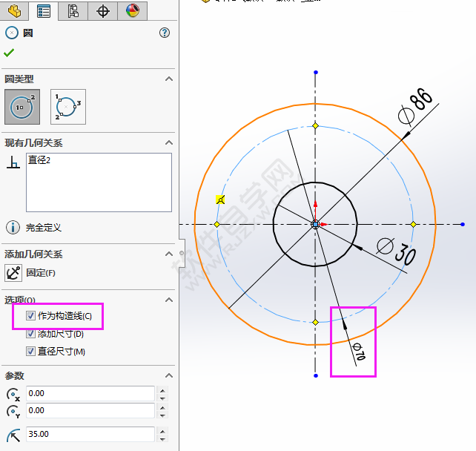476x451 pixels.
Task: Collapse the 添加几何关系 section
Action: tap(169, 254)
